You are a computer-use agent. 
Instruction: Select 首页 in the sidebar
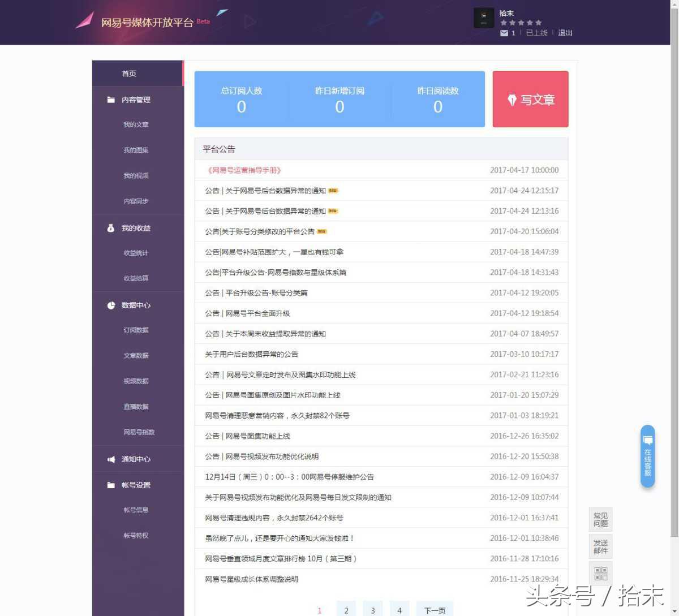coord(128,73)
